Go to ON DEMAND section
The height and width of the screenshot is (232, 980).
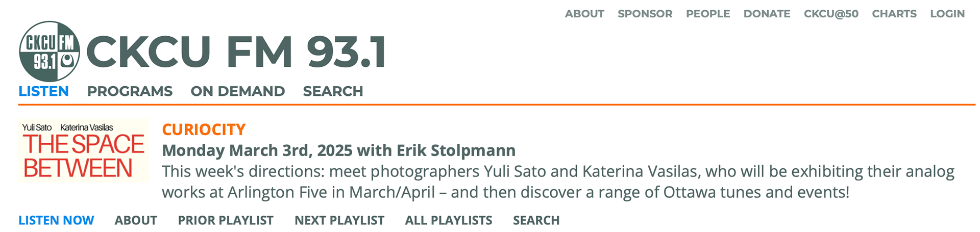point(237,91)
